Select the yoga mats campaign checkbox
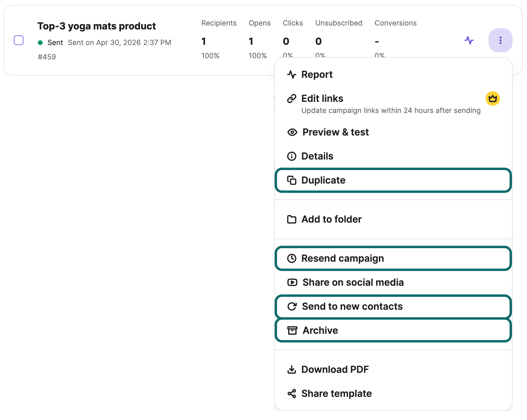This screenshot has height=420, width=527. pyautogui.click(x=19, y=40)
